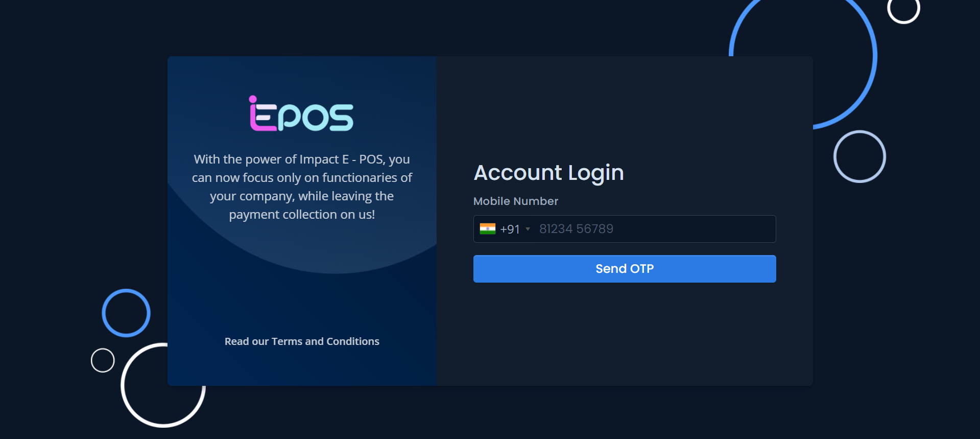Open Read our Terms and Conditions link

point(302,341)
